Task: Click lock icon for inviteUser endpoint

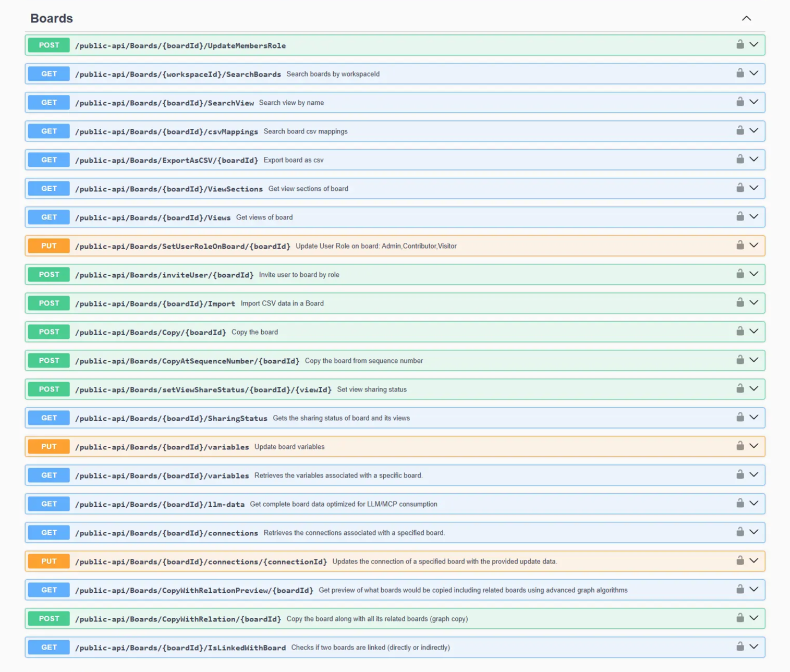Action: (x=739, y=274)
